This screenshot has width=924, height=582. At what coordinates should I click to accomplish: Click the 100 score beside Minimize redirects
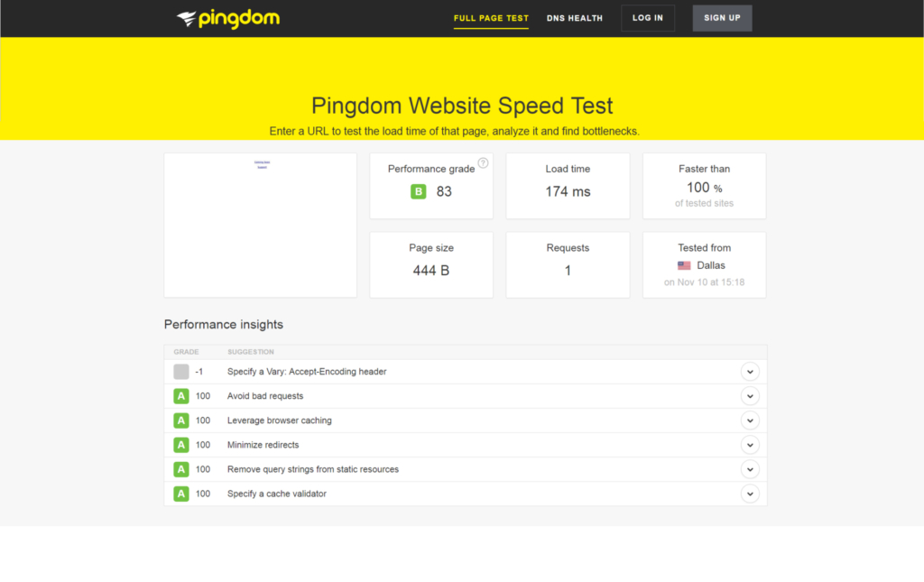203,445
